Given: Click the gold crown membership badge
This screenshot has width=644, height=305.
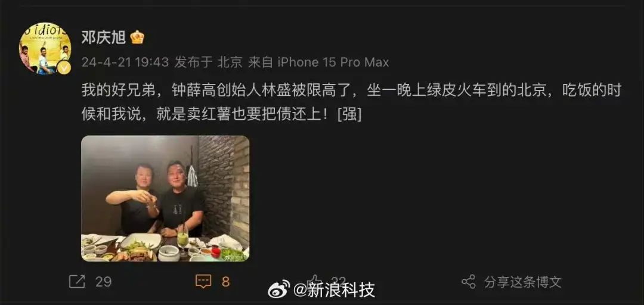Looking at the screenshot, I should (x=137, y=38).
